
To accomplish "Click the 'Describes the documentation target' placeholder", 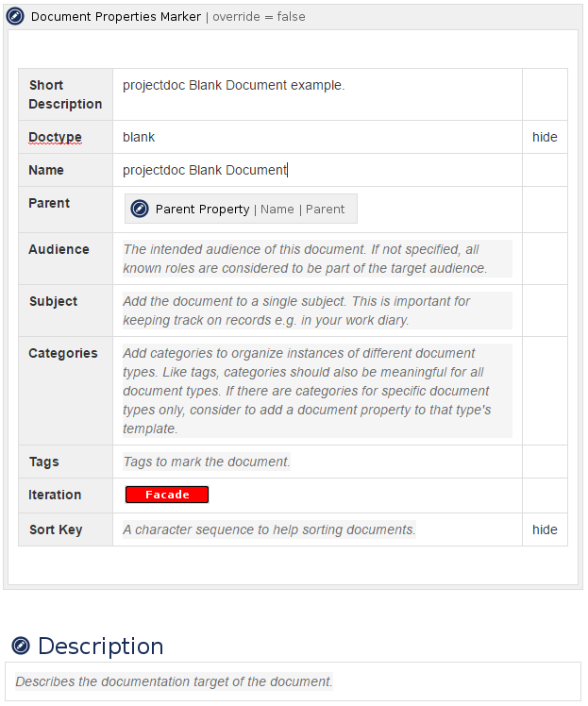I will pos(174,681).
